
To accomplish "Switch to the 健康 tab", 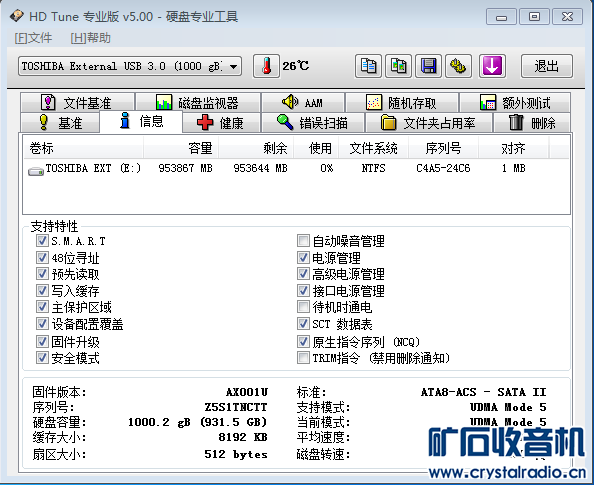I will point(222,123).
